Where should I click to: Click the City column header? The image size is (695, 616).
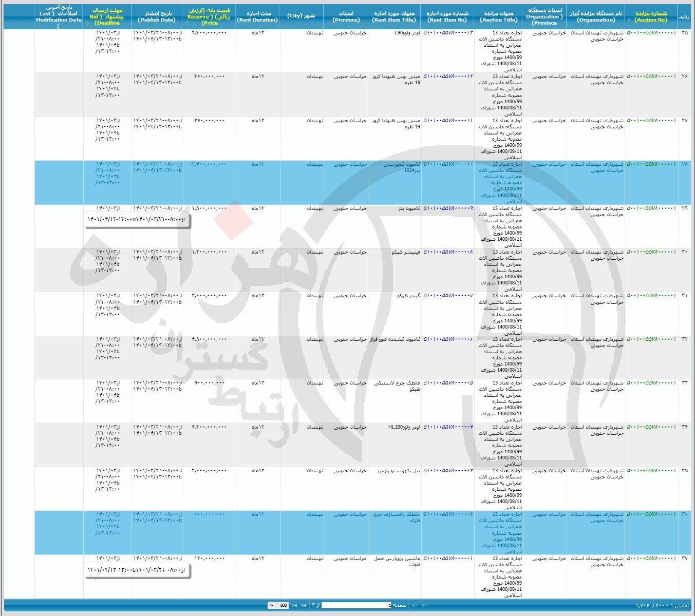pos(302,16)
